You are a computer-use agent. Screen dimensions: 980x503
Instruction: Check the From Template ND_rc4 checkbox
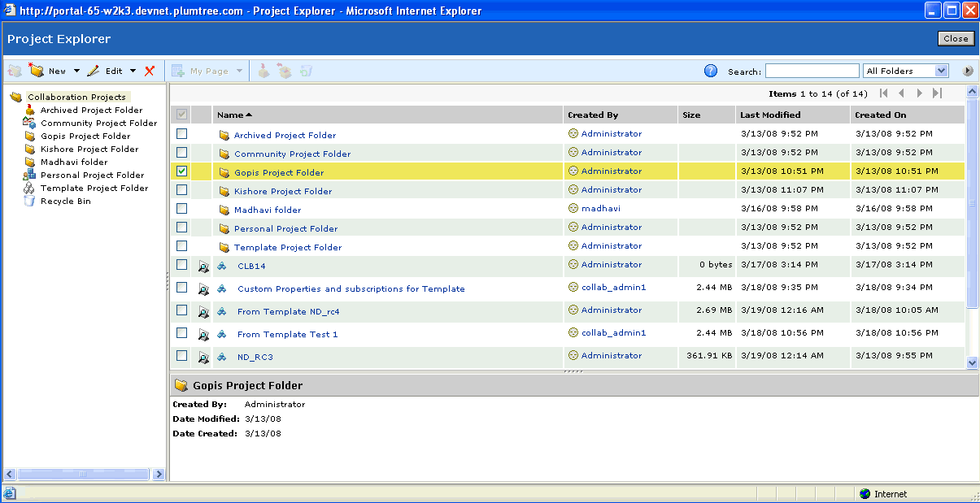pos(182,310)
